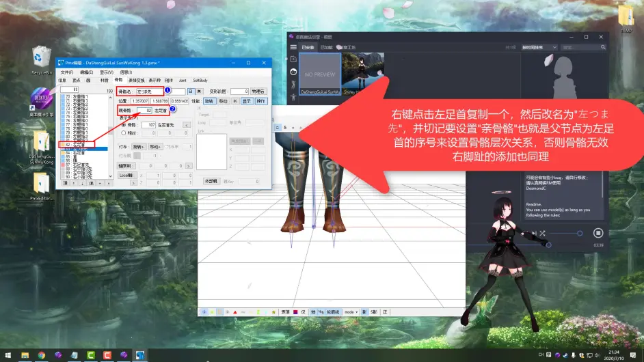
Task: Open the 显示(V) menu in PmxEditor
Action: tap(107, 72)
